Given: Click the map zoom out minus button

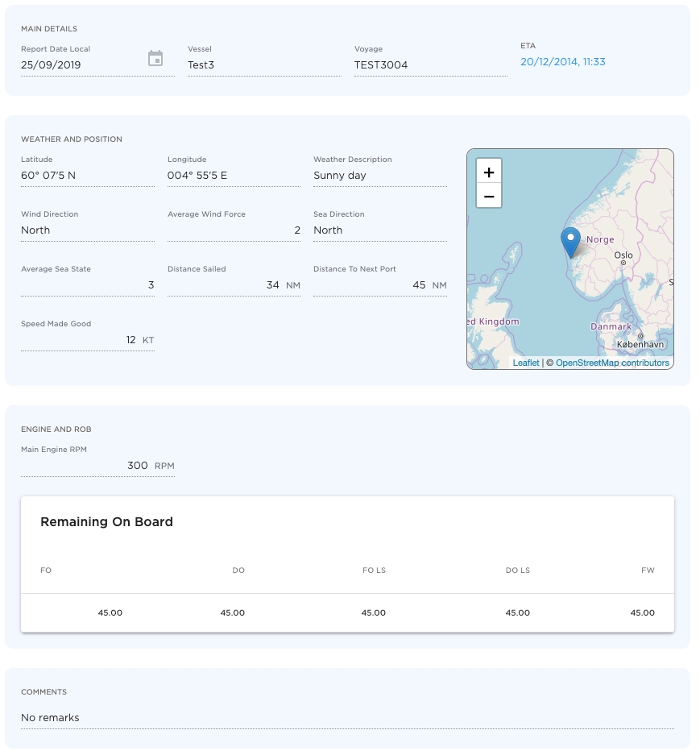Looking at the screenshot, I should click(x=489, y=196).
